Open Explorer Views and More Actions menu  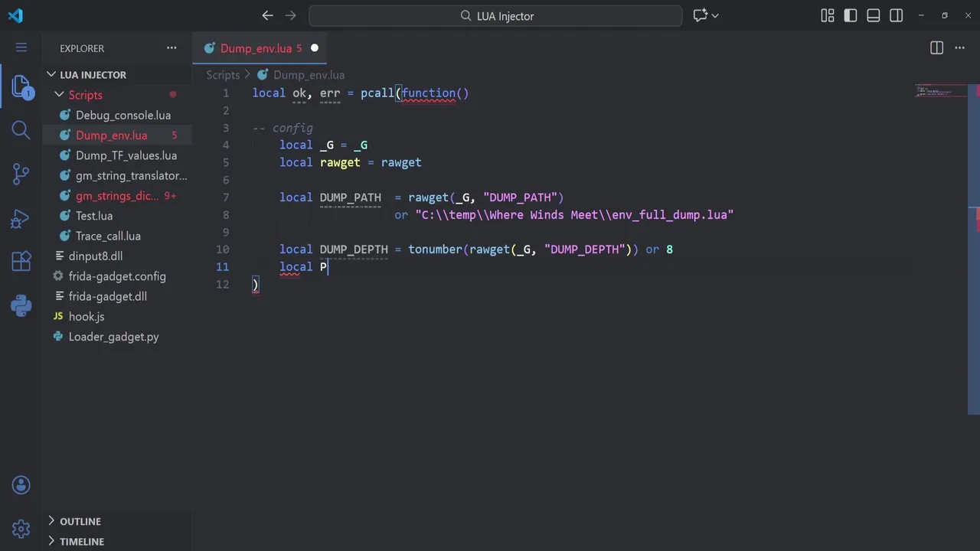coord(171,47)
